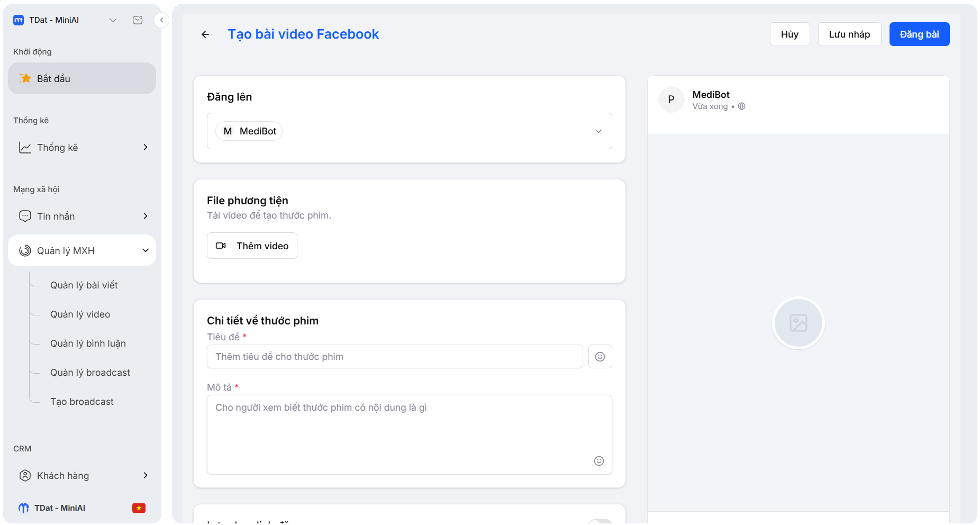Go to Quản lý bài viết
The height and width of the screenshot is (525, 980).
click(x=84, y=285)
